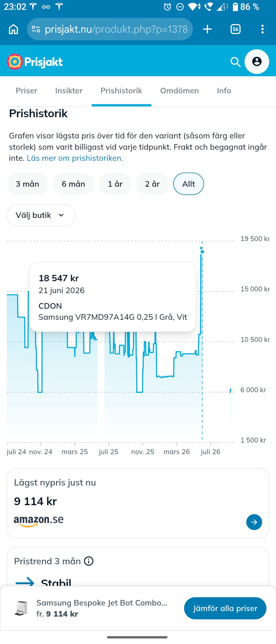This screenshot has width=276, height=644.
Task: Open Läs mer om prishistoriken link
Action: pos(75,158)
